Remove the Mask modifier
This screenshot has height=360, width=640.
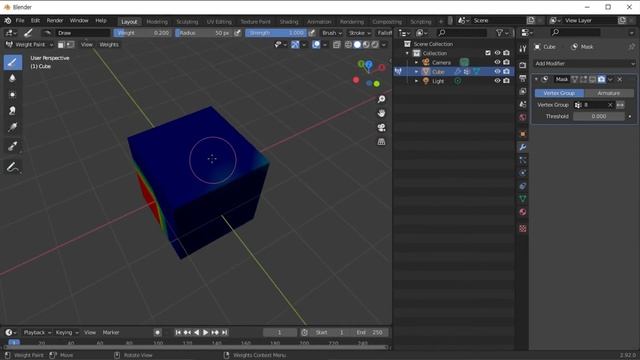pos(620,79)
